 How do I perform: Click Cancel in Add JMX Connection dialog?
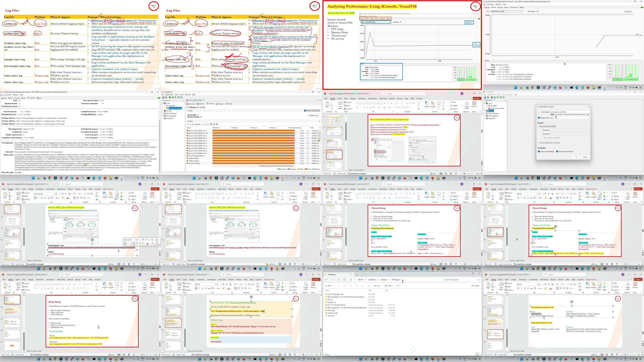[x=585, y=157]
